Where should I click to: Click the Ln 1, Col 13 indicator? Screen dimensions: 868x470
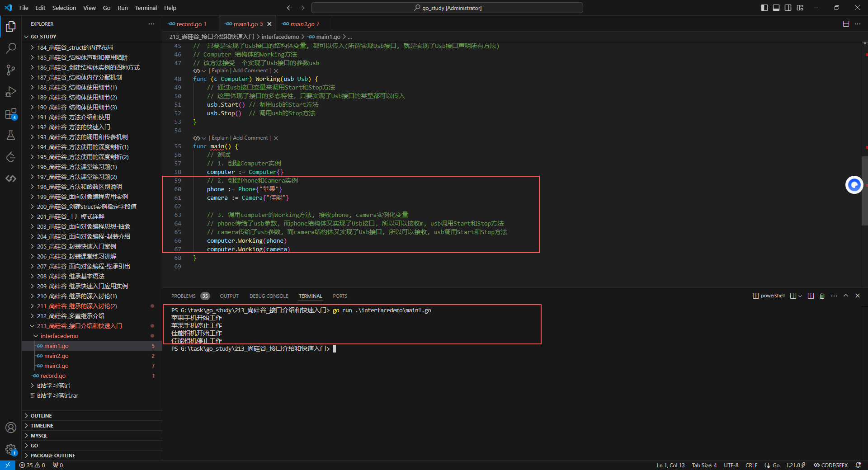click(670, 465)
